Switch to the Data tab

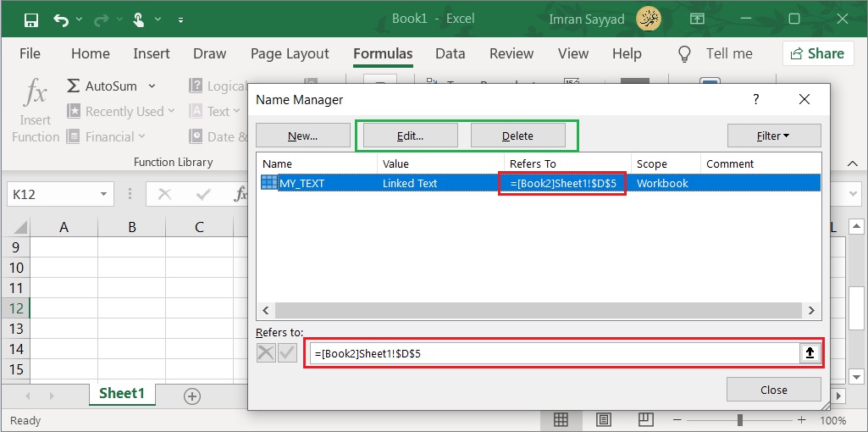pos(450,53)
